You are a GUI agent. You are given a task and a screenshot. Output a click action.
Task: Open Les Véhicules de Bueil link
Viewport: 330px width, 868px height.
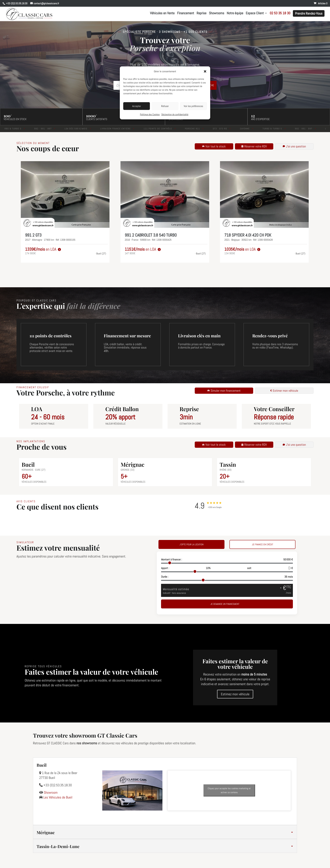(56, 797)
